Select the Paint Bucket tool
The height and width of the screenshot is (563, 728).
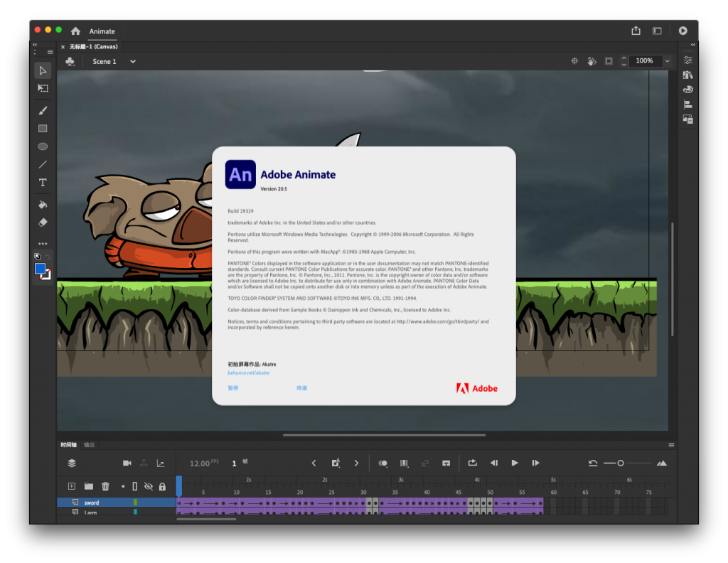43,205
